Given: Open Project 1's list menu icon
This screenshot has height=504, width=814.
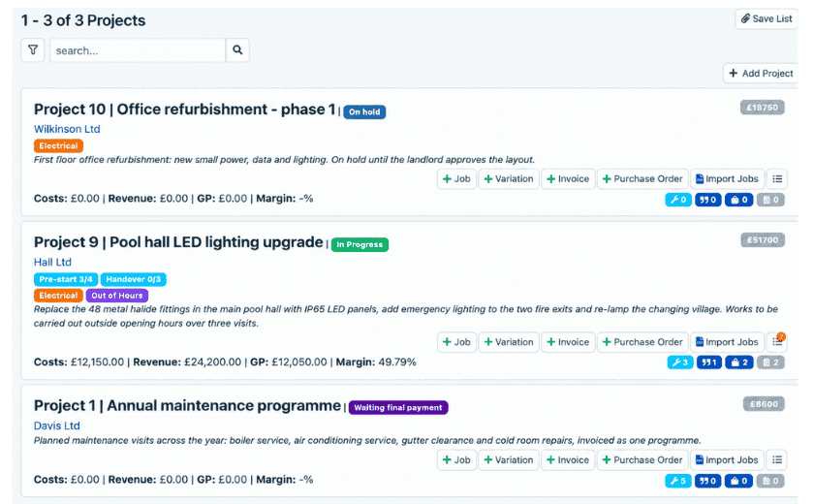Looking at the screenshot, I should [x=777, y=459].
